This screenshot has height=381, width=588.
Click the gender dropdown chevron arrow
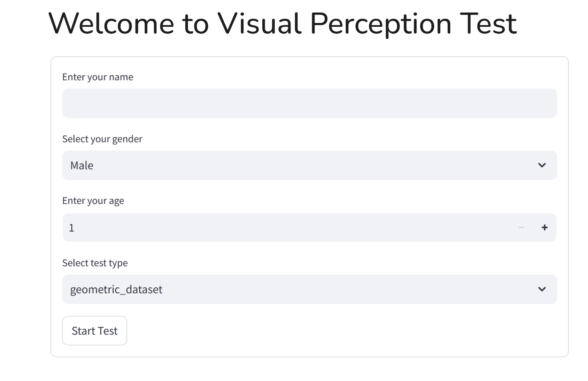tap(542, 165)
